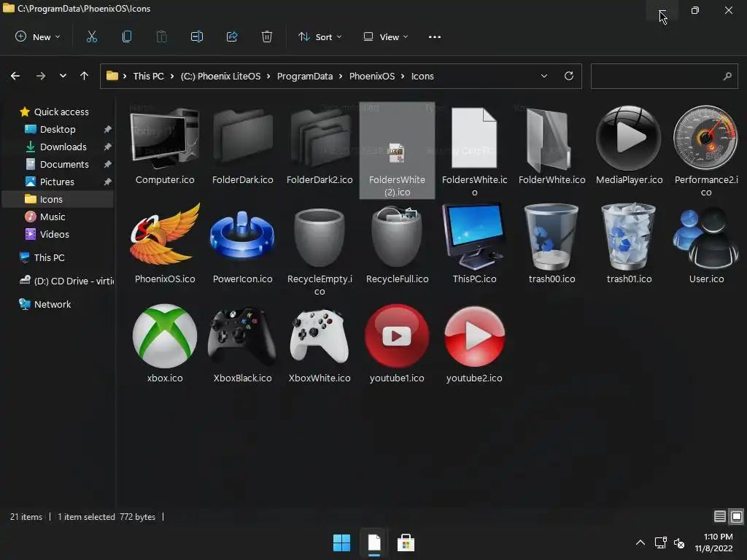The height and width of the screenshot is (560, 747).
Task: Click the youtube1.ico file
Action: (x=397, y=343)
